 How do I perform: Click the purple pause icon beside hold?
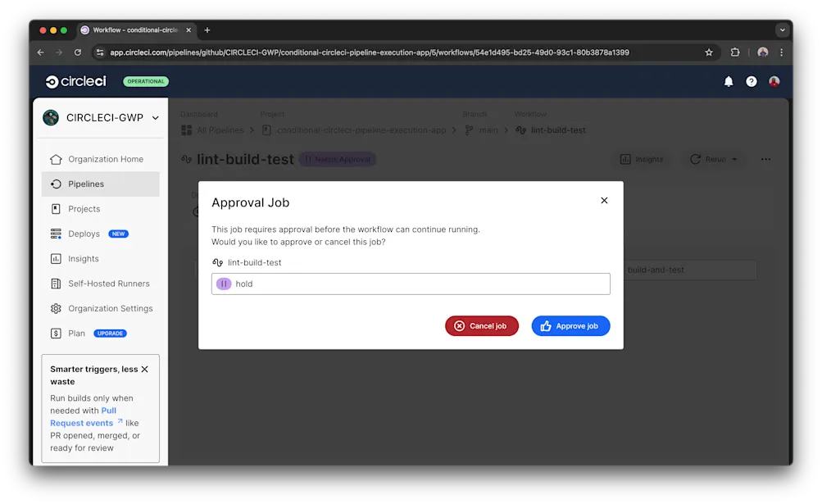[x=224, y=284]
